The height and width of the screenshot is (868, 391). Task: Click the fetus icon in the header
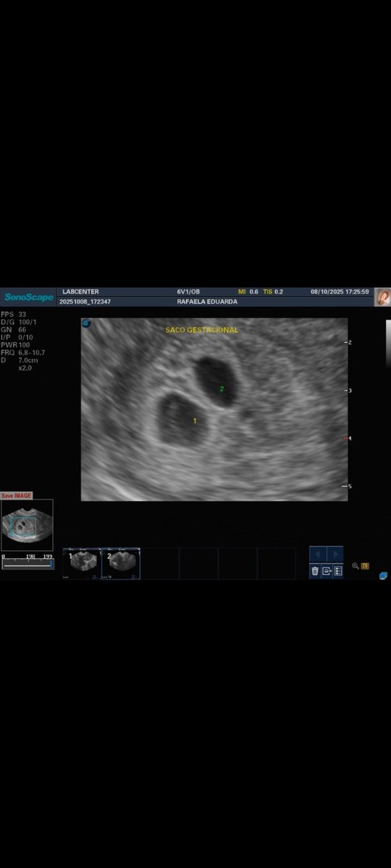(x=383, y=297)
